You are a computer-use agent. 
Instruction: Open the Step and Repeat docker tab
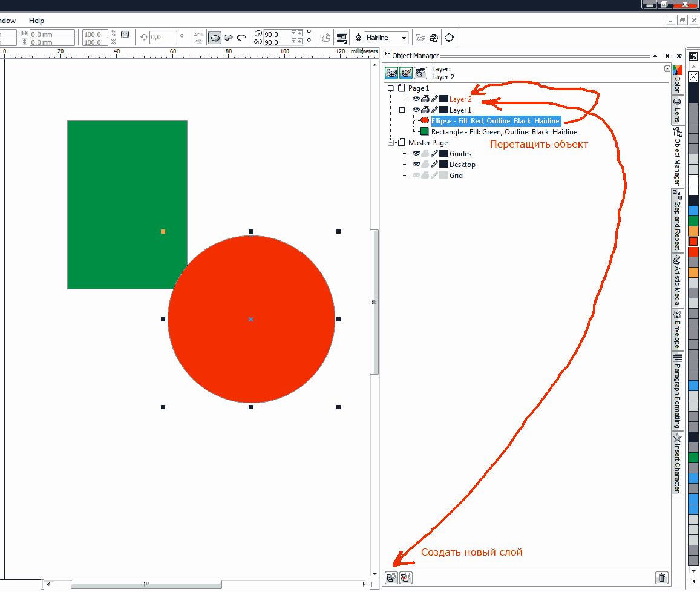[x=677, y=221]
